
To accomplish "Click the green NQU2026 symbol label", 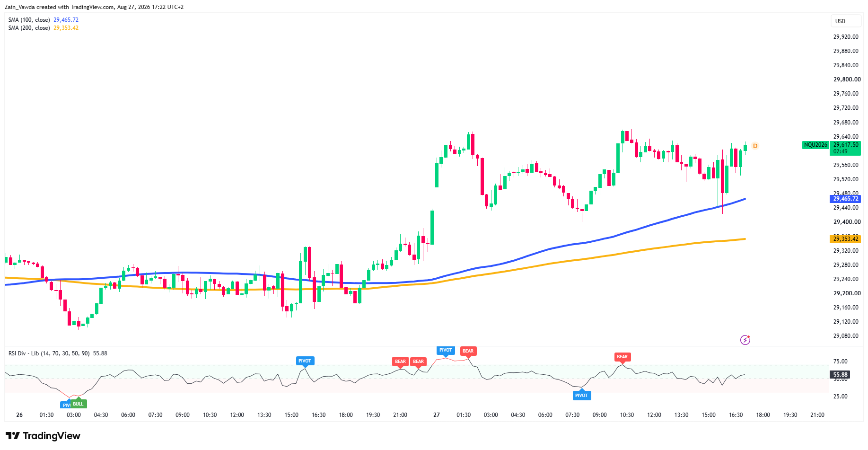I will [x=815, y=145].
